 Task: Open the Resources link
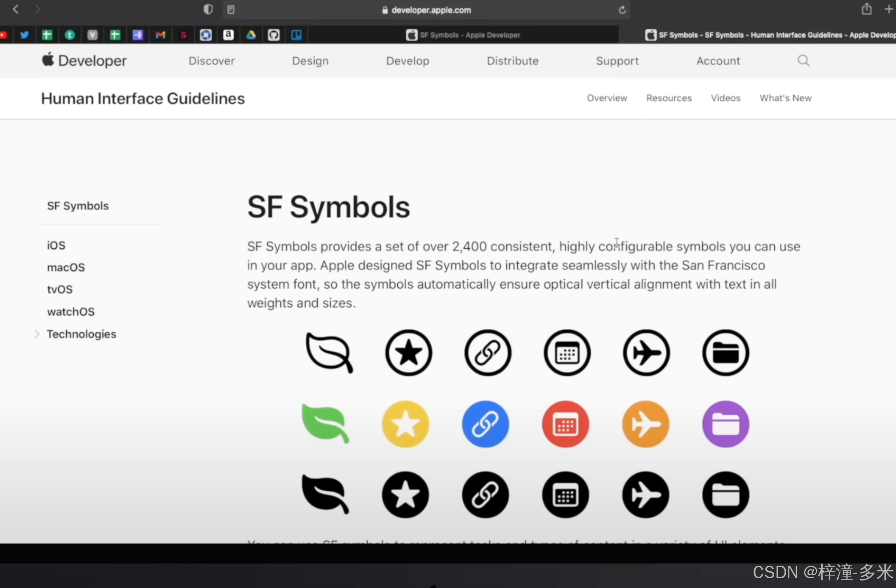[668, 98]
